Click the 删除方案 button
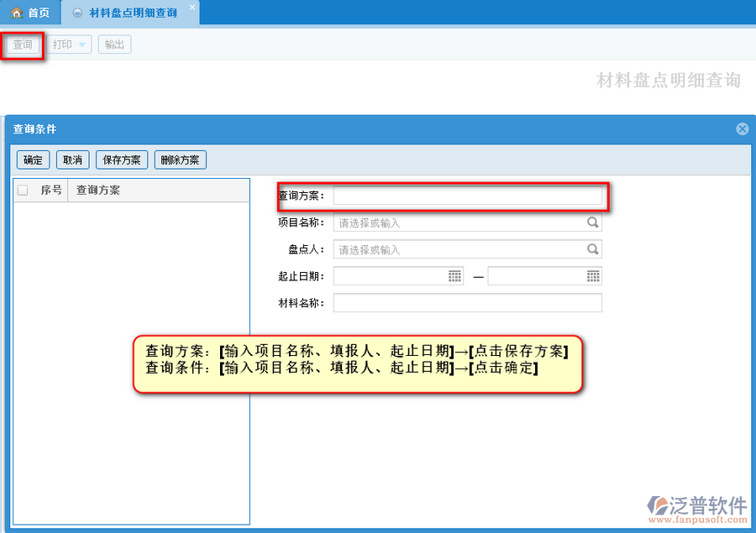 181,160
